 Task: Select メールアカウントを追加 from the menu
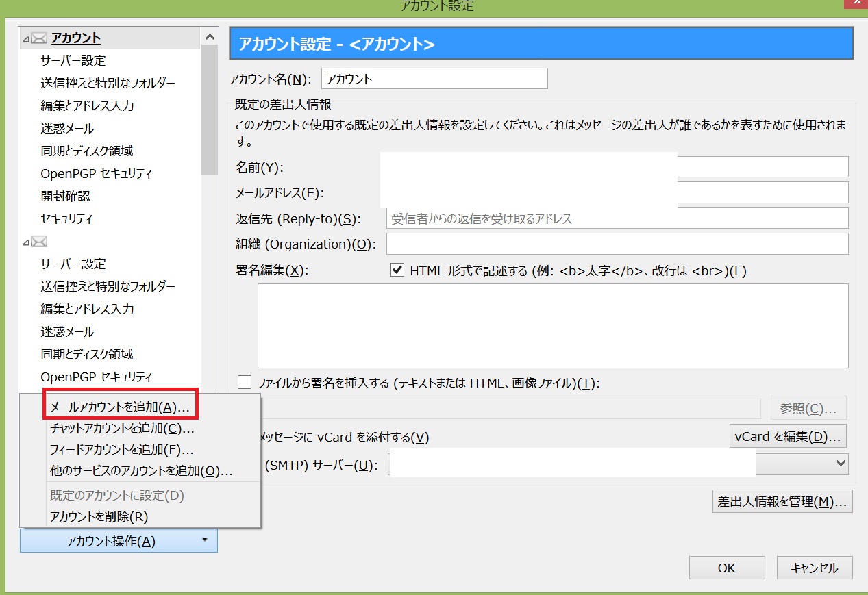click(x=120, y=407)
